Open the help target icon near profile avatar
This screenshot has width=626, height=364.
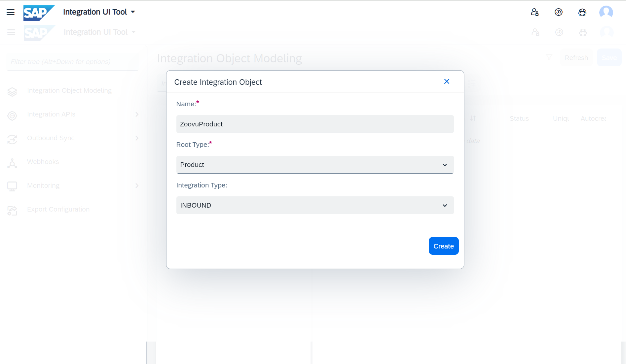(558, 12)
